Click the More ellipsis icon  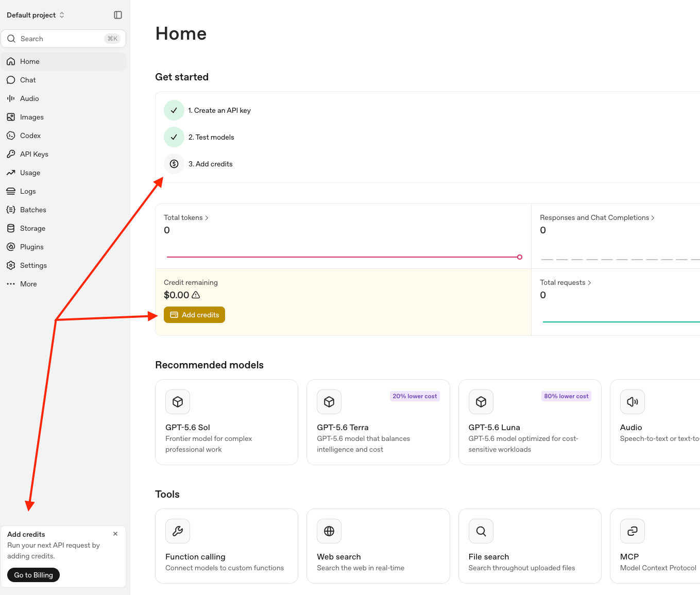[x=11, y=284]
